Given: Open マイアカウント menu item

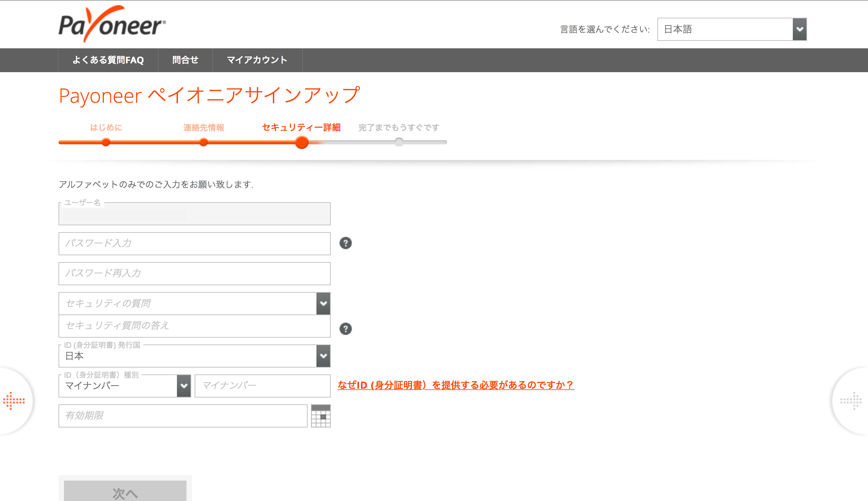Looking at the screenshot, I should 257,60.
